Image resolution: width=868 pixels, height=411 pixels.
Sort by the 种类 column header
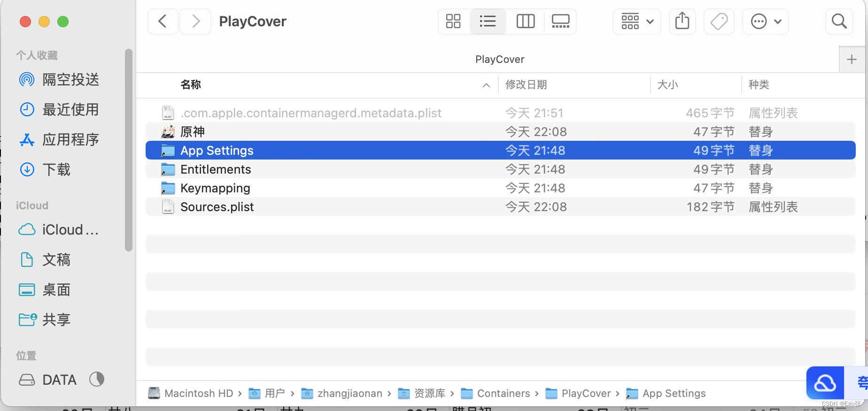pos(759,85)
